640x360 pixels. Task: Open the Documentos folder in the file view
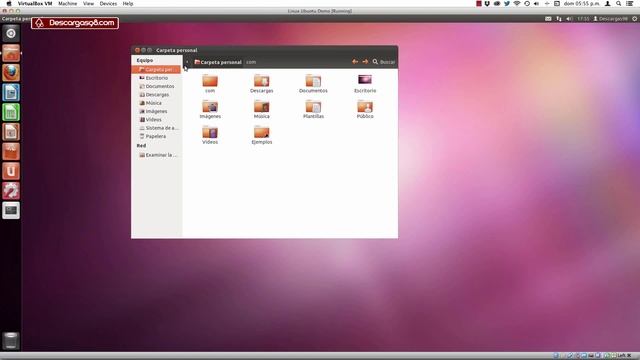313,84
